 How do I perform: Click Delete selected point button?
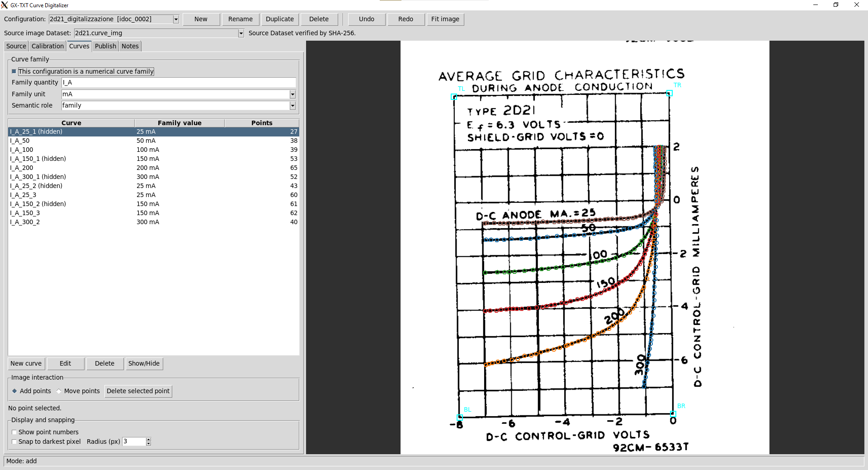tap(138, 391)
